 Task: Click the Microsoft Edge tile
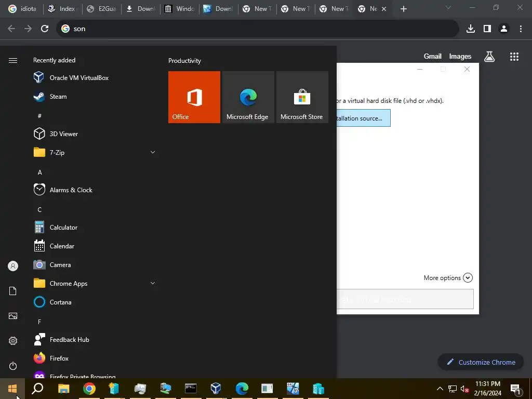pos(248,97)
